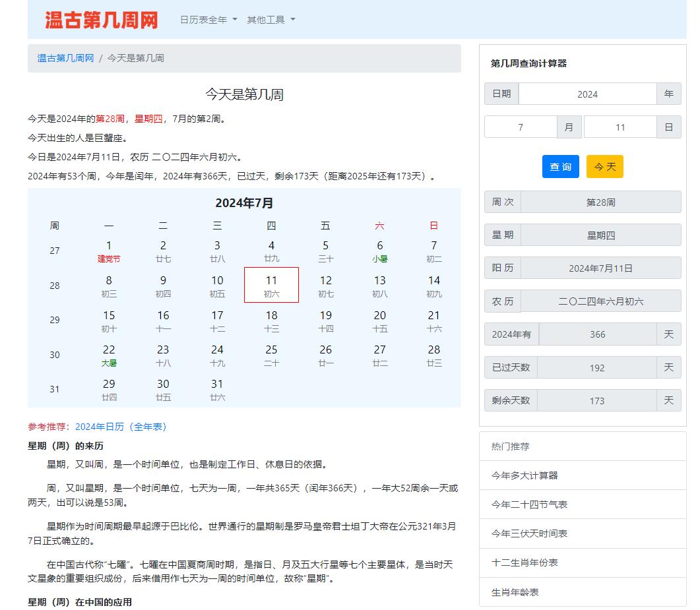Click the month input showing 7

(x=521, y=127)
